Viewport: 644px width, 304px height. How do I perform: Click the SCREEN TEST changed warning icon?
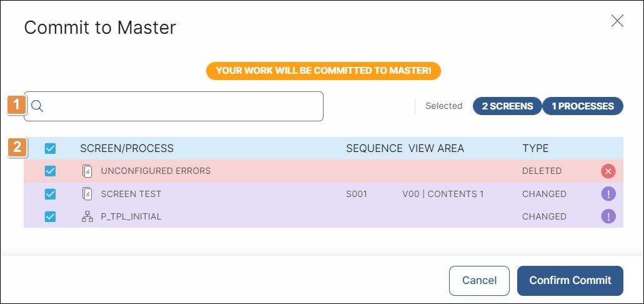click(608, 194)
